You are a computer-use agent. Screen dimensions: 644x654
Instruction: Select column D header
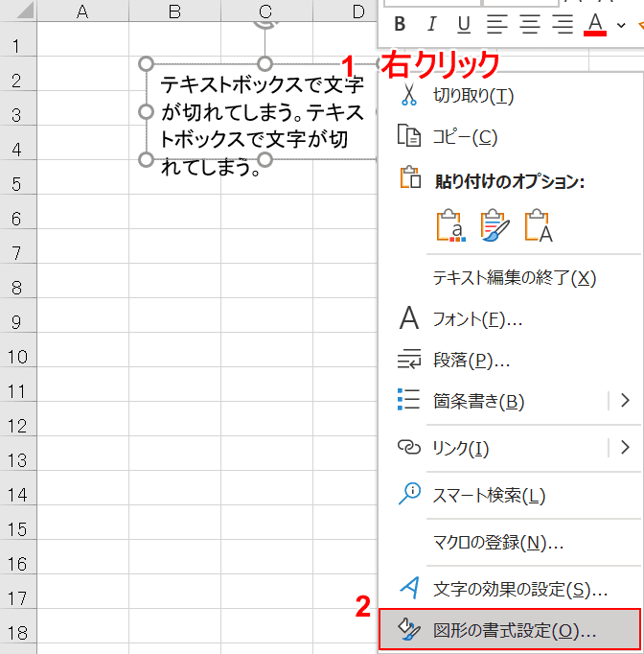pos(345,11)
